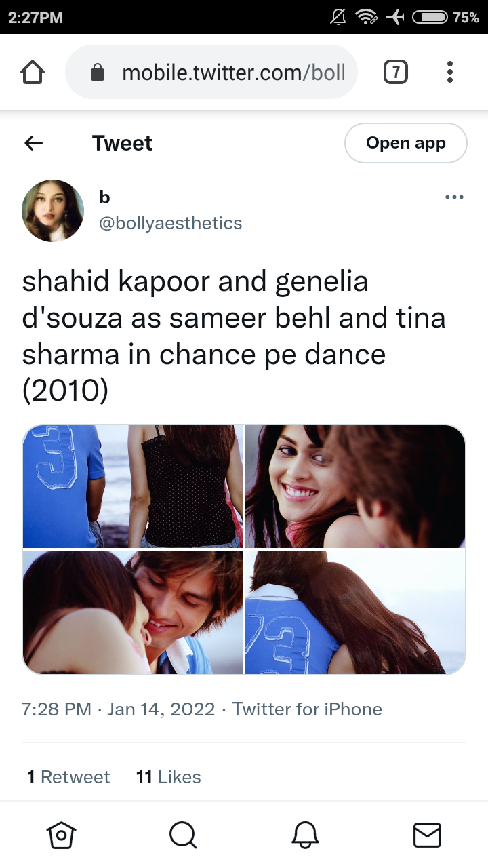Open the bottom-right photo of jersey number 23

point(355,612)
